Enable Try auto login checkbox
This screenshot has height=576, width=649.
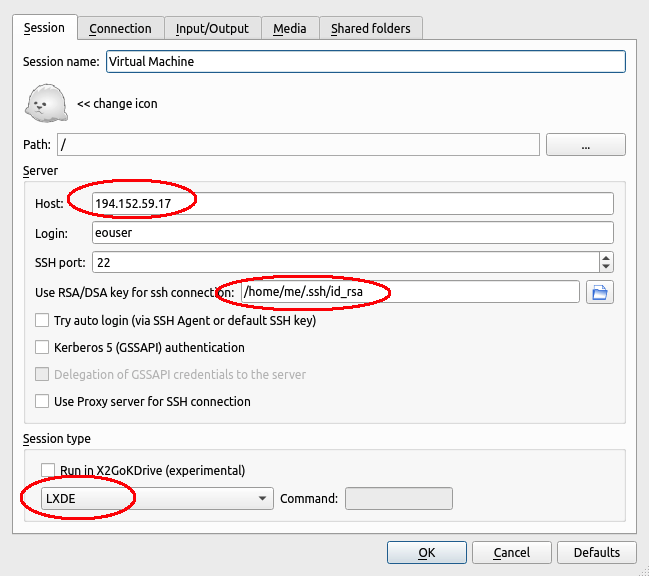click(x=42, y=321)
